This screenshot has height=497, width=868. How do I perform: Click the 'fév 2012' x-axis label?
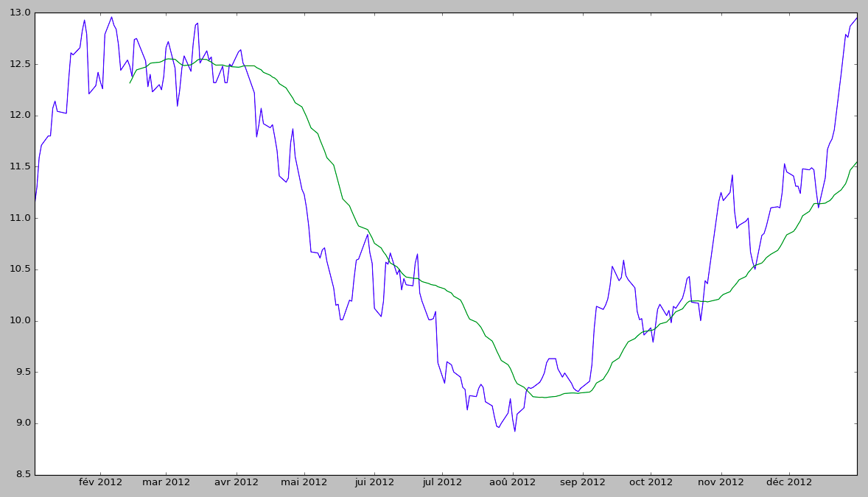100,482
